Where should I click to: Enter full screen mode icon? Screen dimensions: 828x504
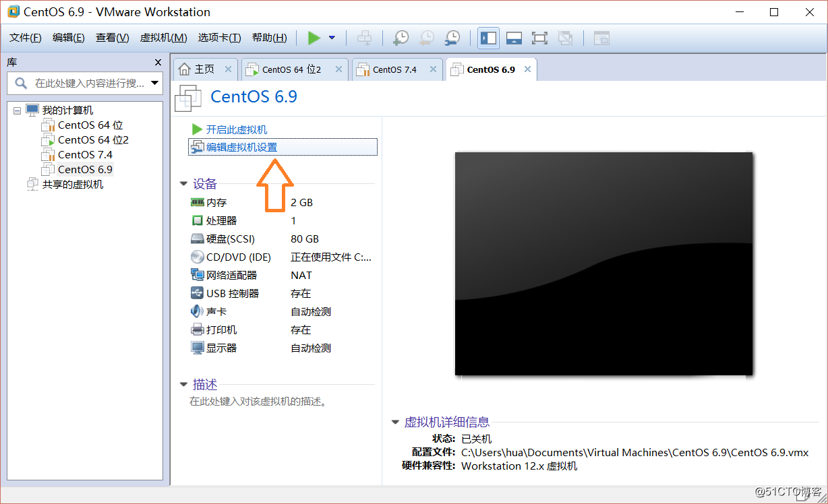tap(539, 38)
